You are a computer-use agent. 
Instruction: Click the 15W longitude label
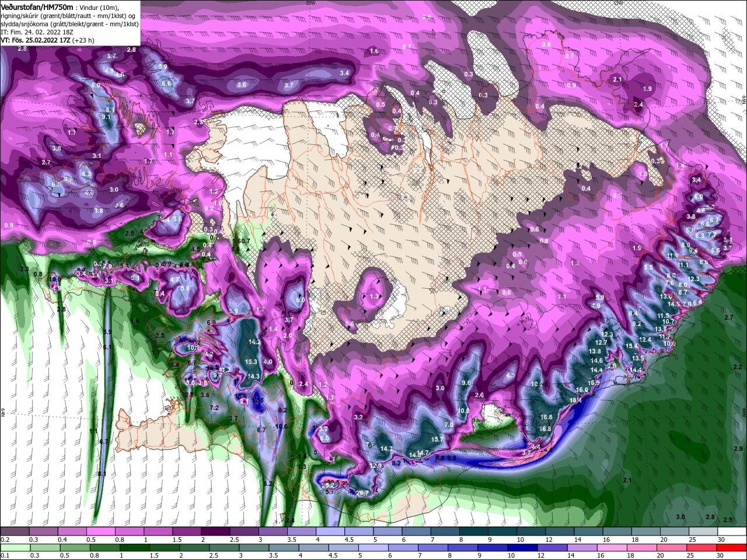point(618,2)
